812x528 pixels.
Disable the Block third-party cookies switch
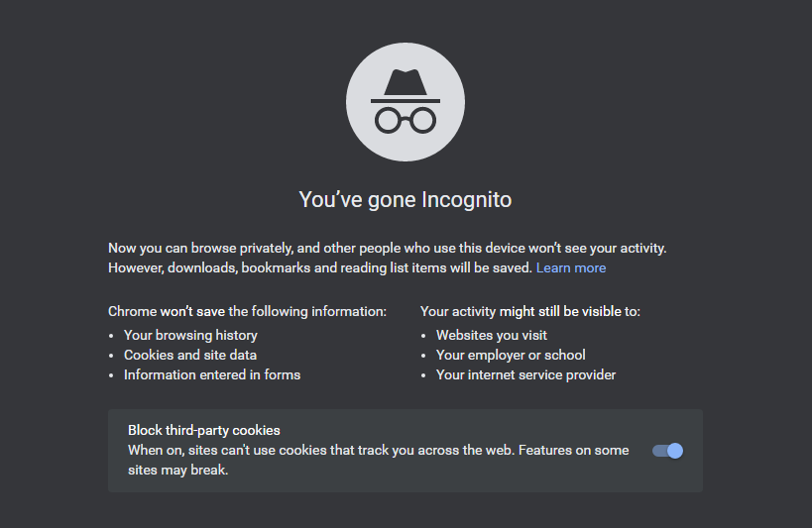tap(667, 451)
